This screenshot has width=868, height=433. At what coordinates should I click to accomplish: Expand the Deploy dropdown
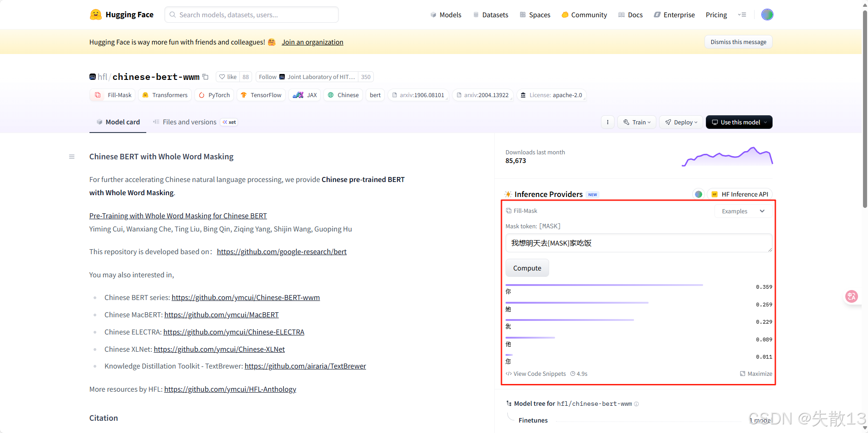(x=681, y=122)
